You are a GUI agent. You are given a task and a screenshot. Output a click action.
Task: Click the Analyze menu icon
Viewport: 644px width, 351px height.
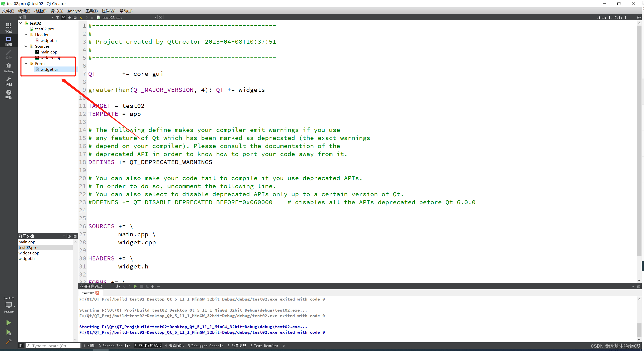click(74, 10)
